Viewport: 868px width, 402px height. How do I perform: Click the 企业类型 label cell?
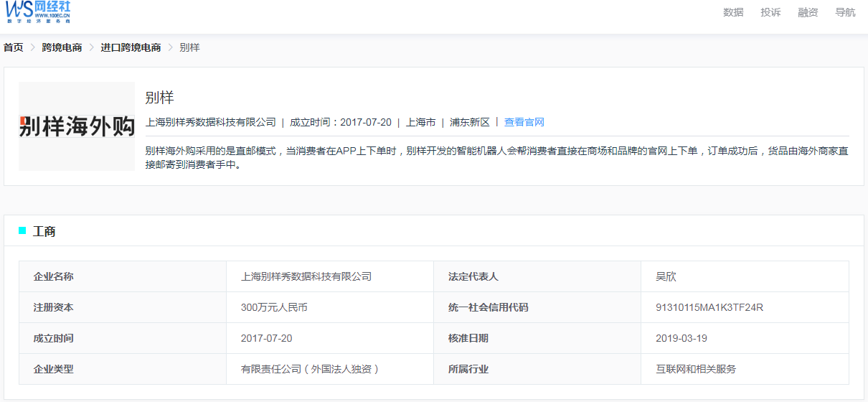123,369
